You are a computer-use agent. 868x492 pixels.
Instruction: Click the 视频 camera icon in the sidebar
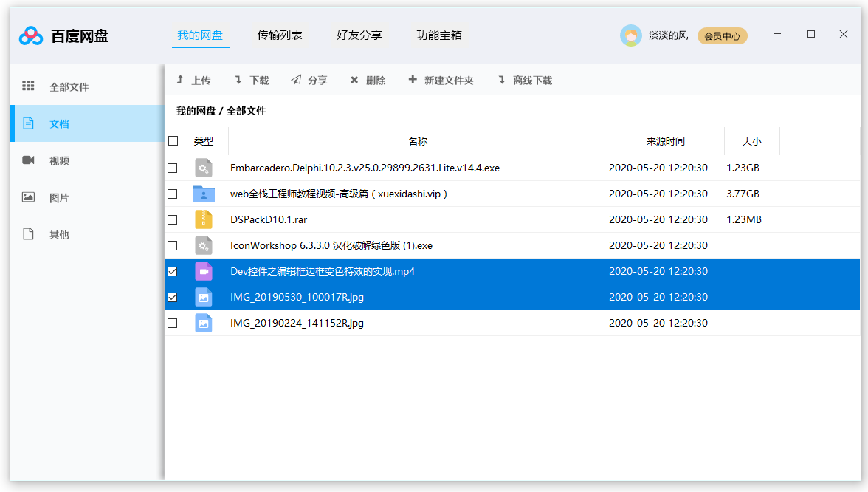click(28, 160)
